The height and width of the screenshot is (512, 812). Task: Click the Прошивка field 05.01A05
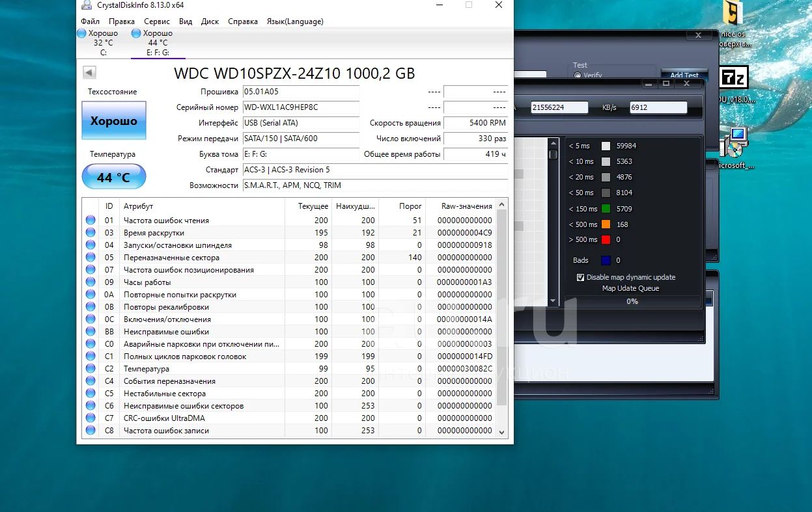tap(301, 92)
